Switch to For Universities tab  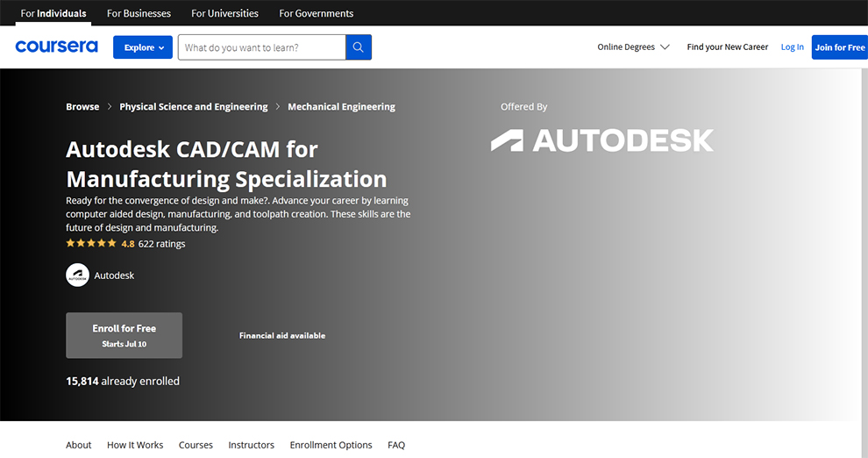(224, 13)
